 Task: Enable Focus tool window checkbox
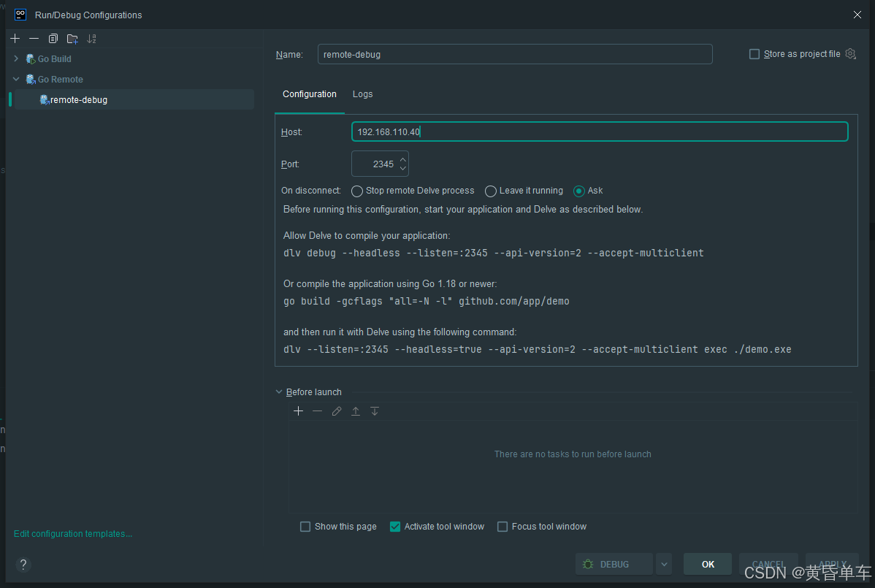coord(503,527)
